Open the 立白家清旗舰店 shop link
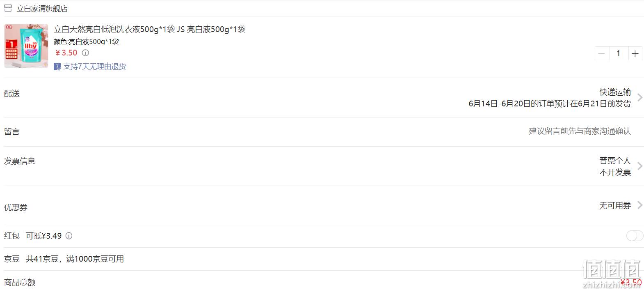Screen dimensions: 644x292 click(x=42, y=8)
